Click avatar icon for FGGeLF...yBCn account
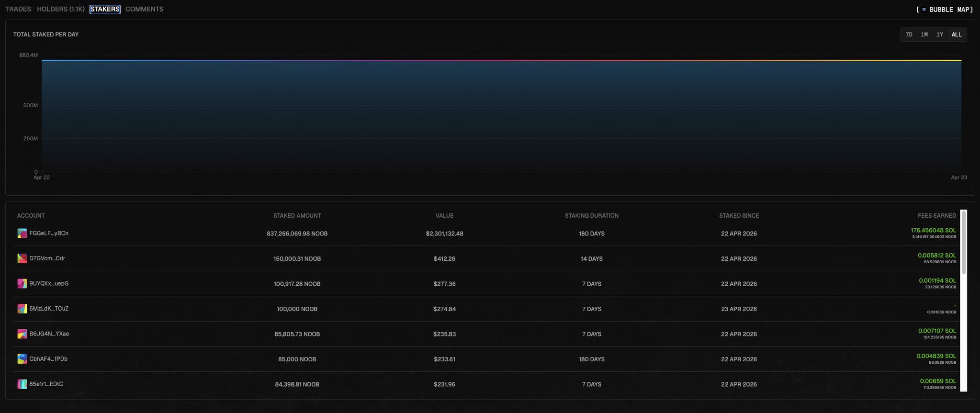 point(22,234)
